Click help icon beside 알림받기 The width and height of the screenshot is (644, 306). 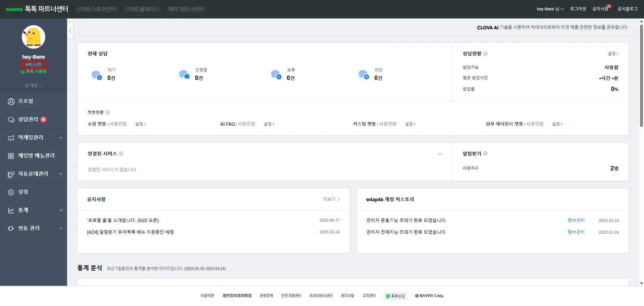[485, 154]
